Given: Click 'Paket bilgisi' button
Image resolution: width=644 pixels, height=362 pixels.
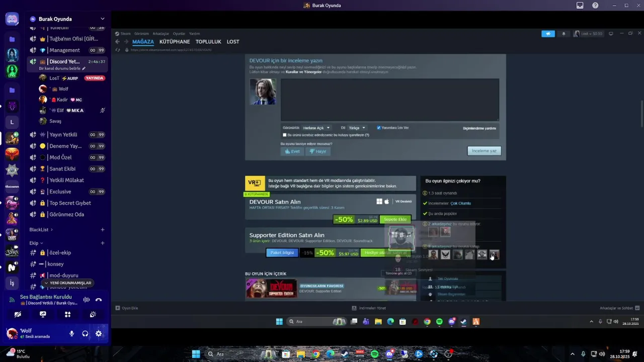Looking at the screenshot, I should point(282,253).
